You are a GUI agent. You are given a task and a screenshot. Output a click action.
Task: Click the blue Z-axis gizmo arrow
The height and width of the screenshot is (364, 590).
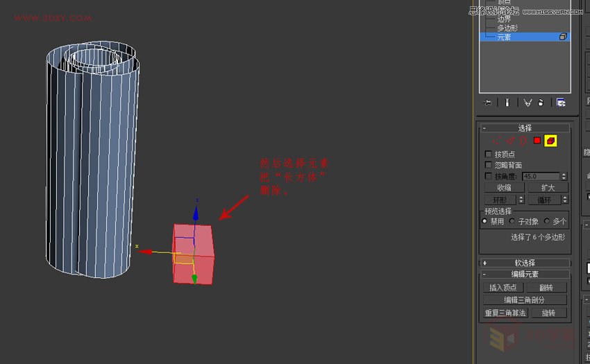click(196, 214)
